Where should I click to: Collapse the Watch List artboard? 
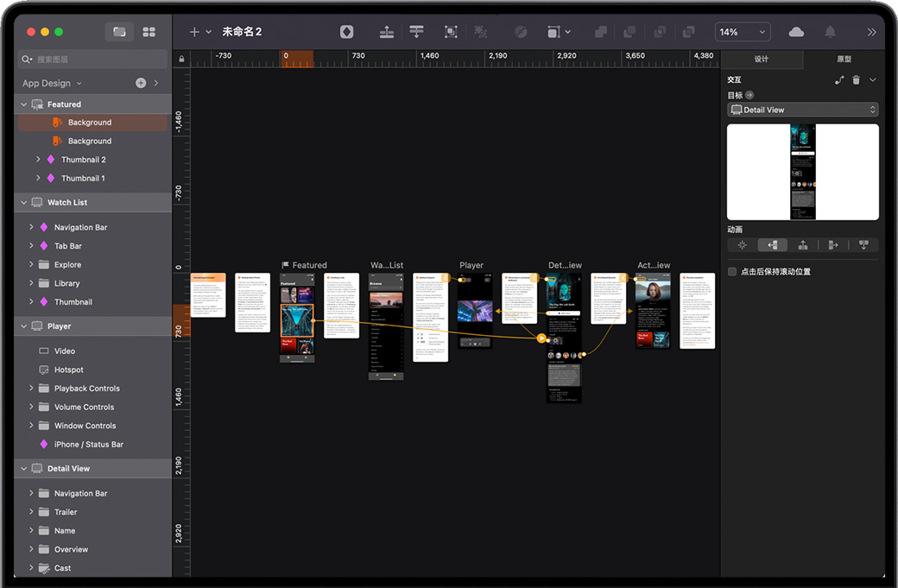coord(23,203)
